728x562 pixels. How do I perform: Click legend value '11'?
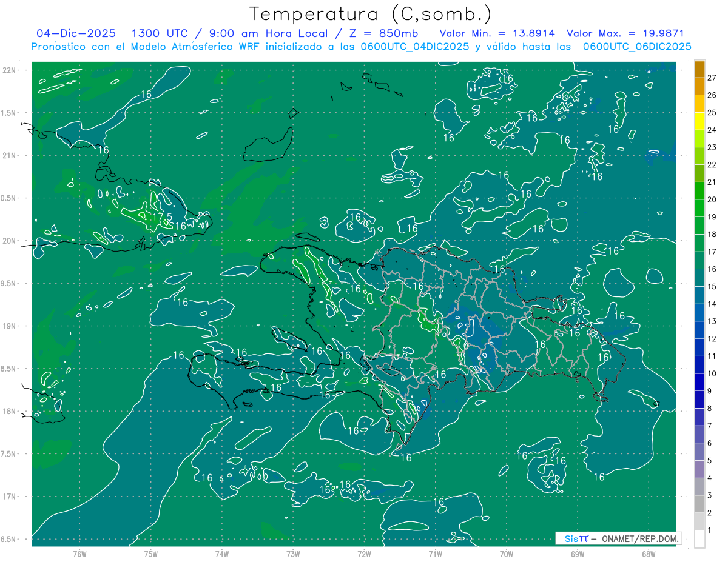tap(712, 356)
